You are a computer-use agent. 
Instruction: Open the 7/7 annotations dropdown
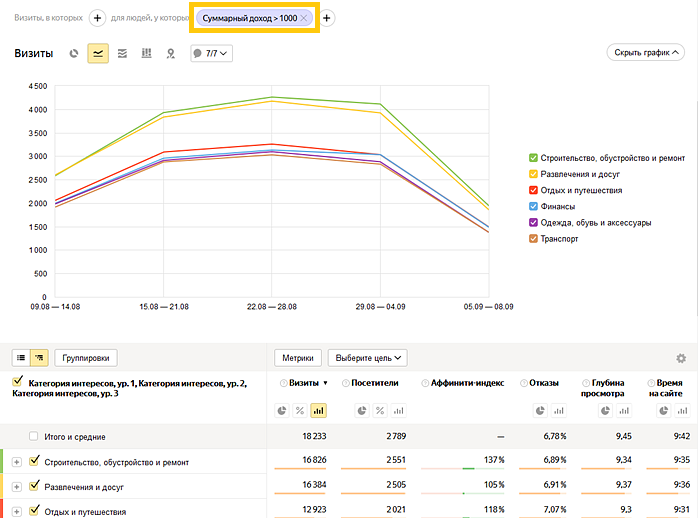click(x=211, y=54)
